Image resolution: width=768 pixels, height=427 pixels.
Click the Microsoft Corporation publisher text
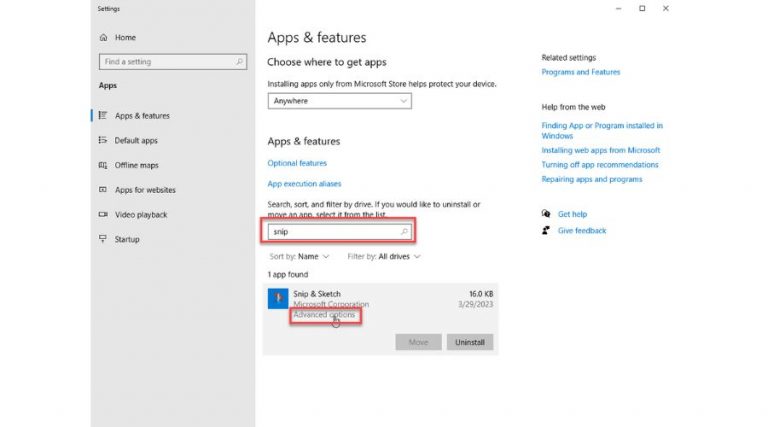tap(331, 304)
